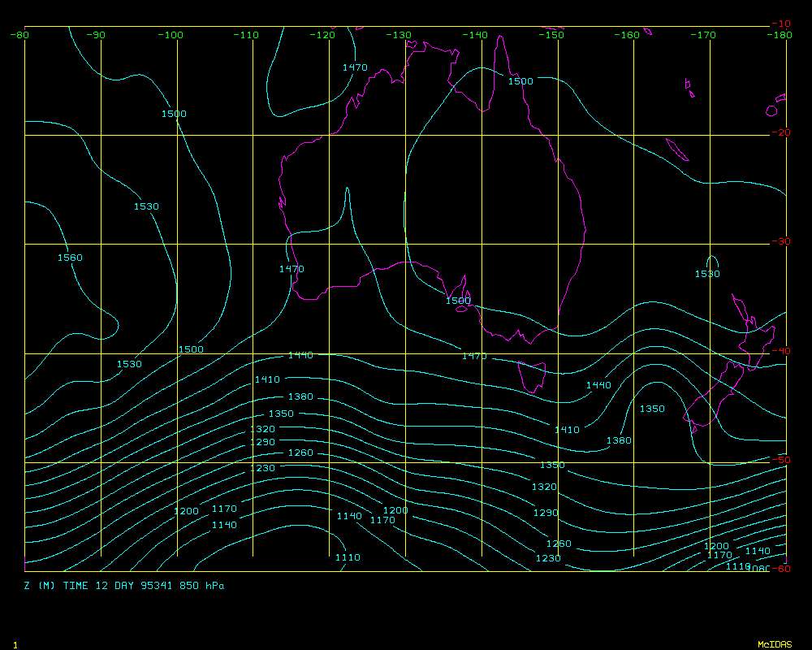The width and height of the screenshot is (812, 650).
Task: Click the 1560 contour label
Action: (x=70, y=258)
